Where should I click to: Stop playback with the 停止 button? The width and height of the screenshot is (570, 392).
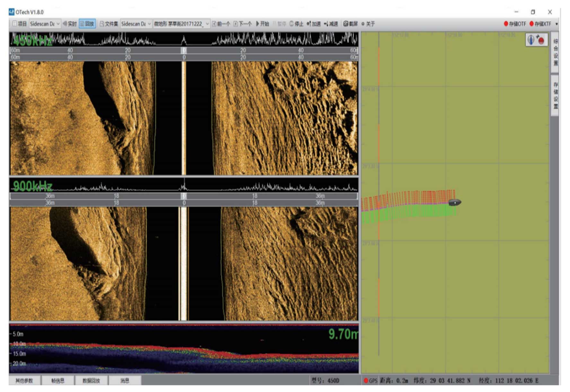[296, 24]
